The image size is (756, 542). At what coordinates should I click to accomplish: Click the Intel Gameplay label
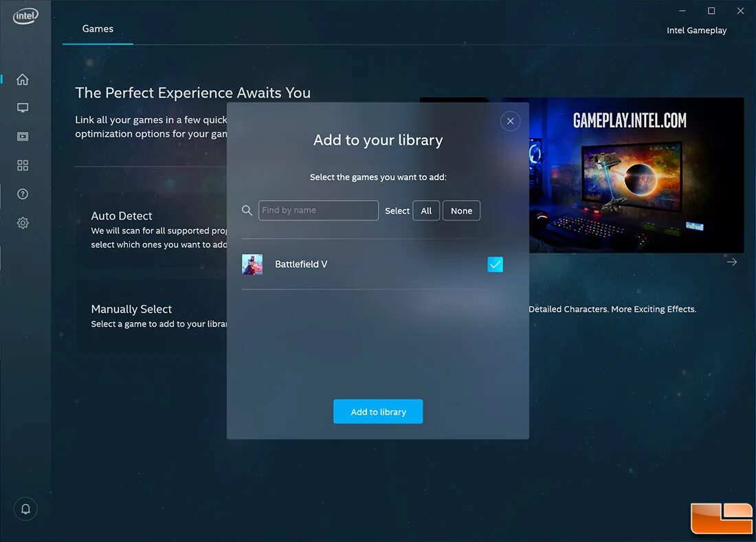click(696, 30)
